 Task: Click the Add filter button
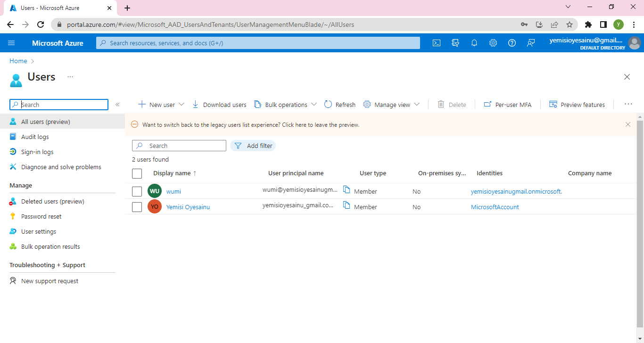point(253,146)
